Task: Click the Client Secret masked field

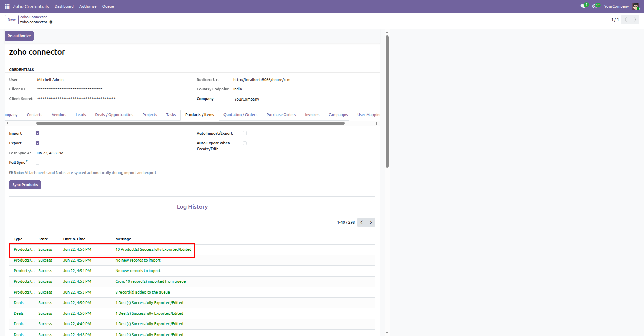Action: tap(76, 99)
